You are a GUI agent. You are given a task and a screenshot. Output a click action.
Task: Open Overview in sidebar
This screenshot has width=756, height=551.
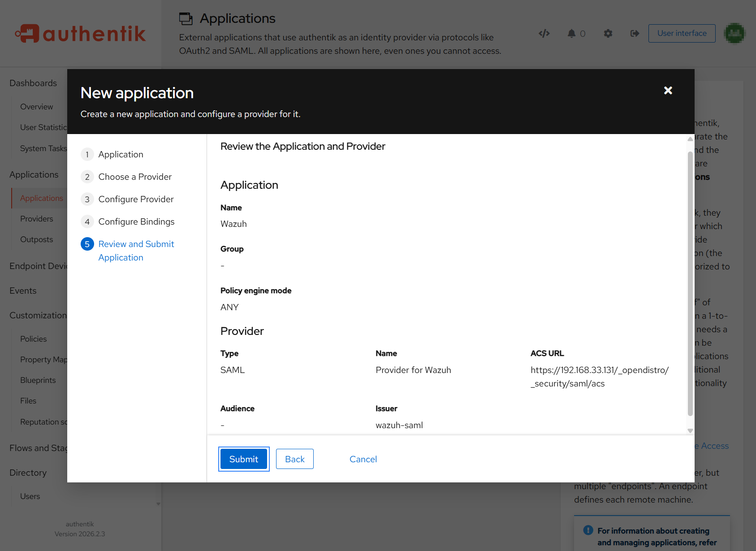coord(36,107)
